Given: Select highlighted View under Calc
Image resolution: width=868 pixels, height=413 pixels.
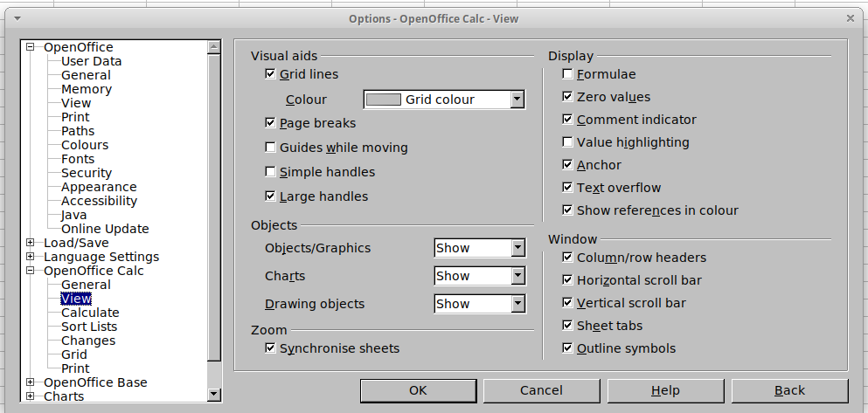Looking at the screenshot, I should 76,299.
